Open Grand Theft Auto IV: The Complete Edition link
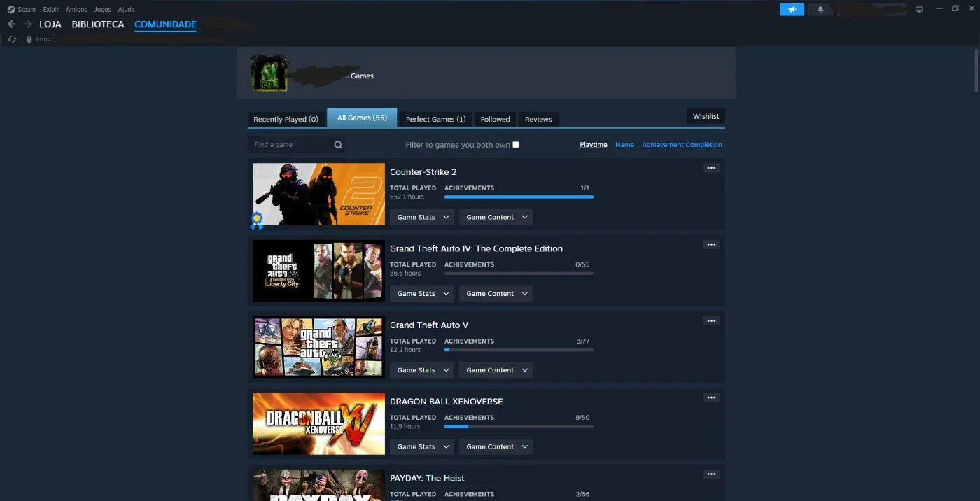Viewport: 980px width, 501px height. click(x=476, y=248)
